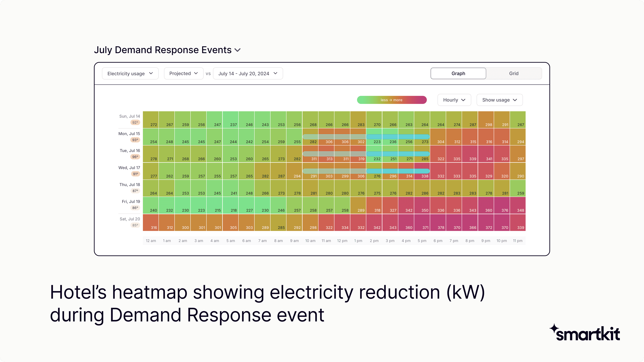Click the Sat, Jul 20 row label
This screenshot has width=644, height=362.
click(x=129, y=219)
